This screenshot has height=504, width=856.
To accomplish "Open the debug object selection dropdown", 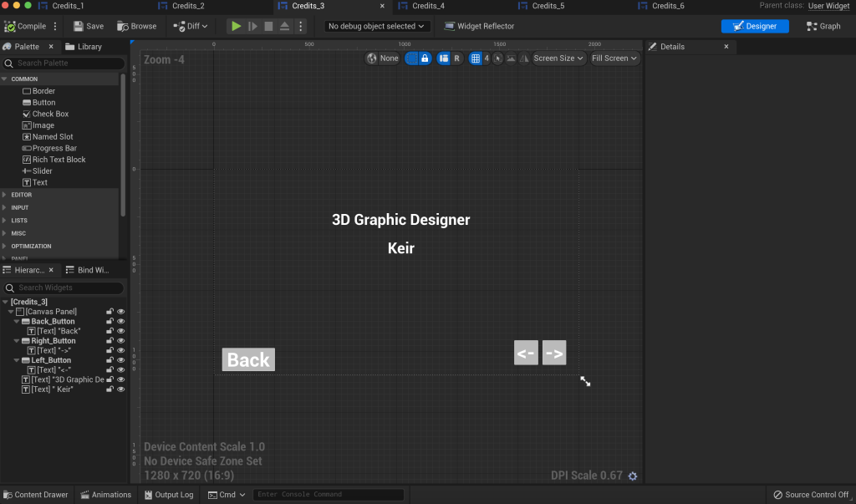I will [x=377, y=26].
